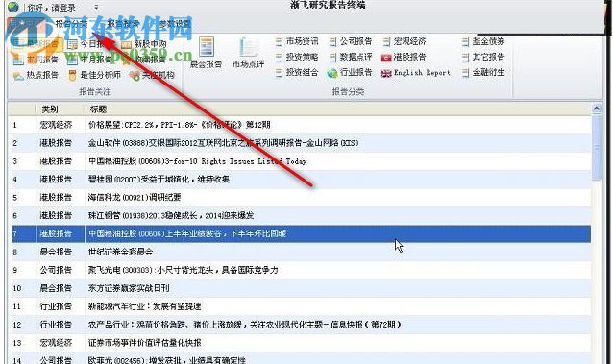Choose the 行业报告 globe category
The image size is (613, 364).
(350, 73)
